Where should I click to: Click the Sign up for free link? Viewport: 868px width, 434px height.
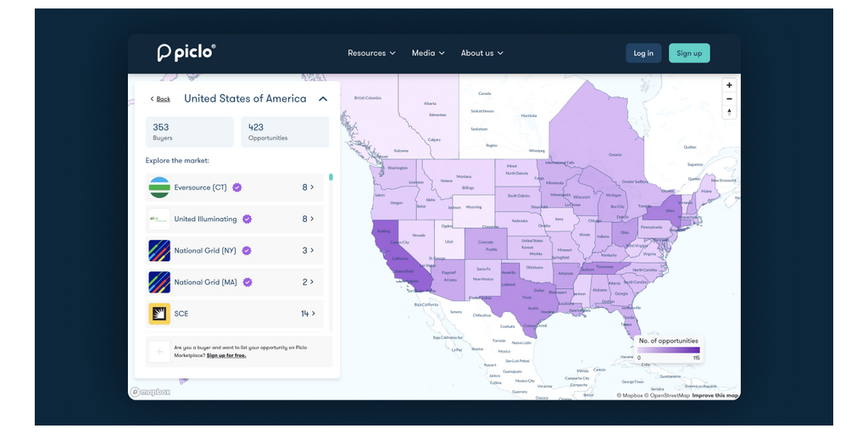click(226, 355)
